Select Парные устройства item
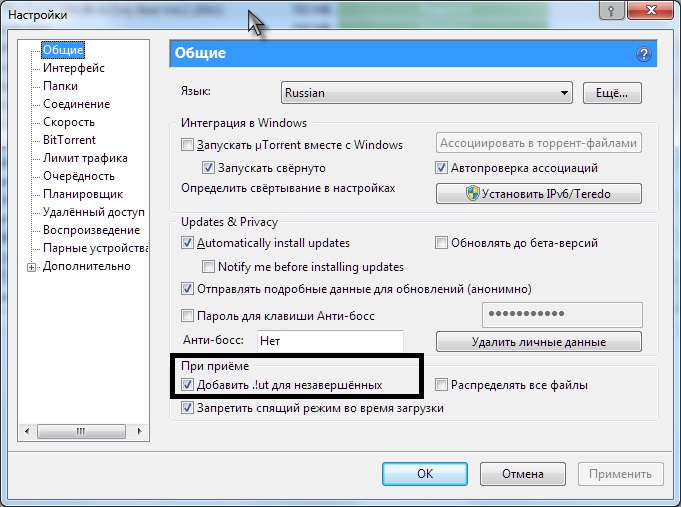Image resolution: width=681 pixels, height=507 pixels. (95, 248)
